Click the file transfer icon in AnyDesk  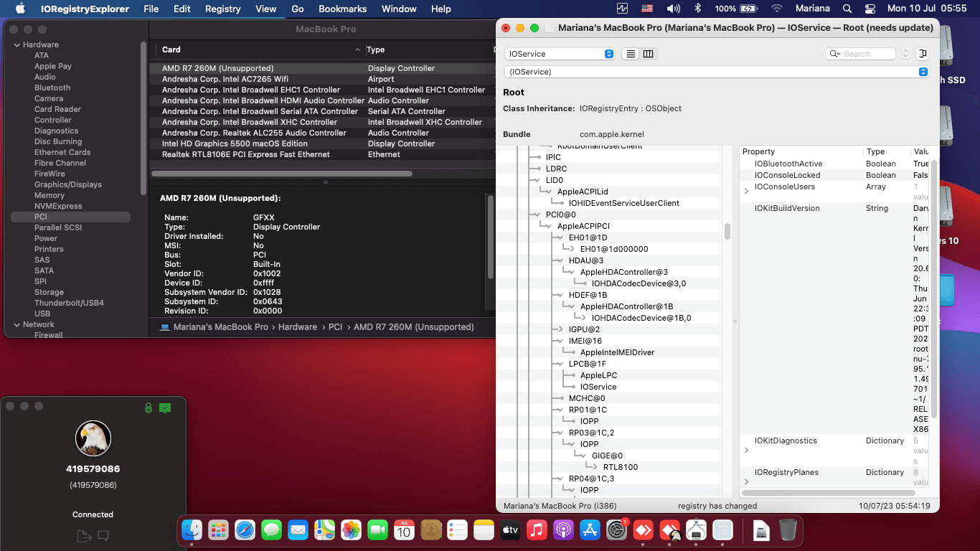[x=84, y=535]
